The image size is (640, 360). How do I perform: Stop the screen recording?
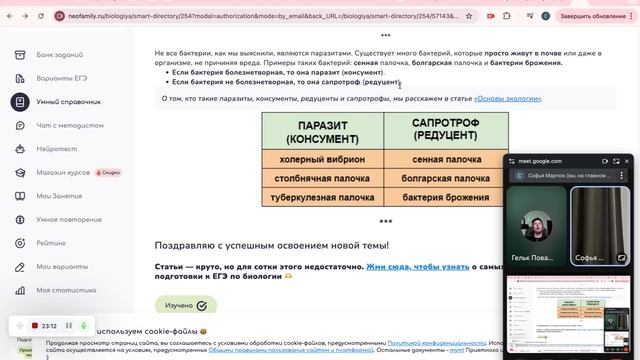point(35,326)
